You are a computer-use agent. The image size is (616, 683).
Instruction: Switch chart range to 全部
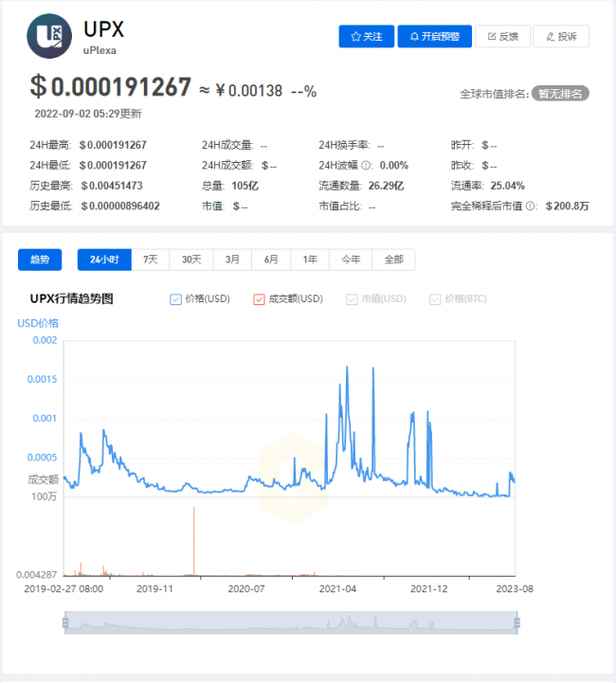tap(394, 260)
